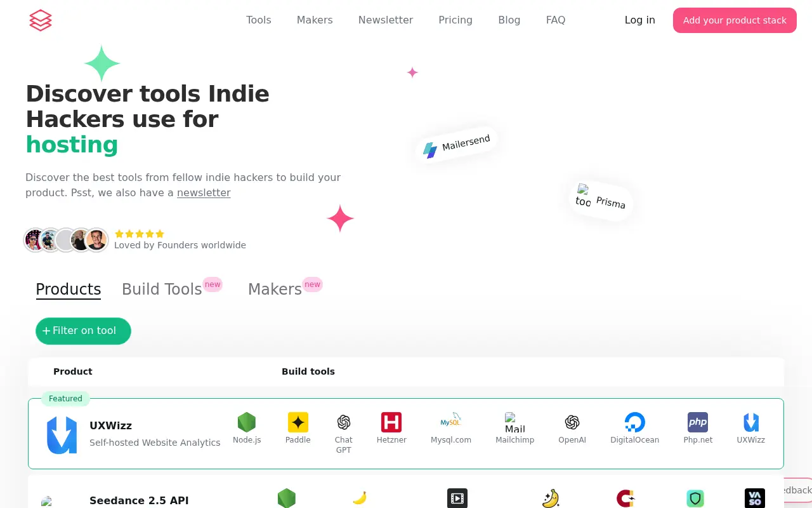Switch to the Build Tools tab
The image size is (812, 508).
[162, 290]
